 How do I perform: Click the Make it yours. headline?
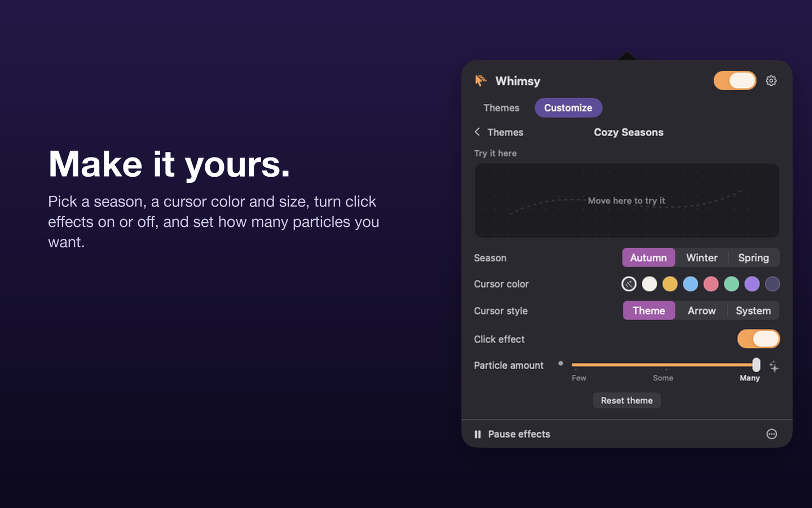[x=169, y=164]
